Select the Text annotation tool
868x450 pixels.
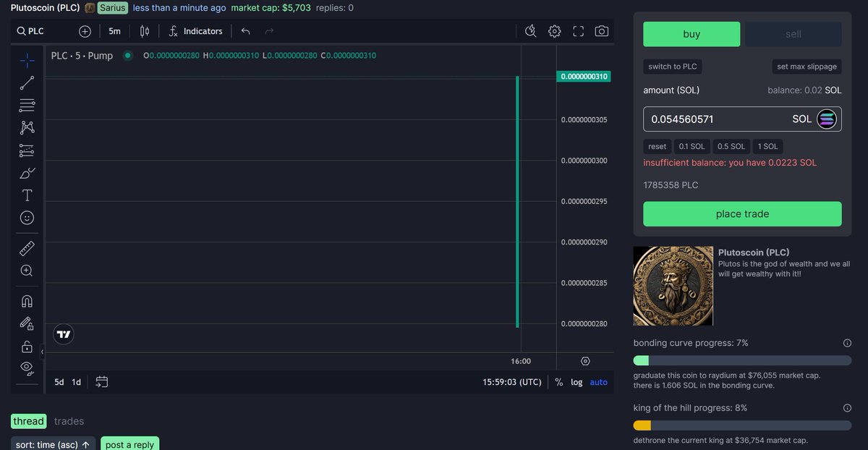[x=27, y=195]
